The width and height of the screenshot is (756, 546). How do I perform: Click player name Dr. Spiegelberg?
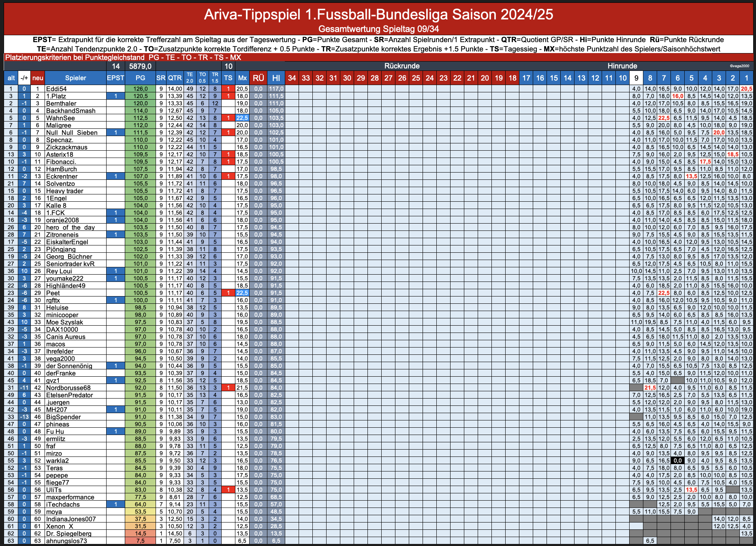tap(68, 533)
